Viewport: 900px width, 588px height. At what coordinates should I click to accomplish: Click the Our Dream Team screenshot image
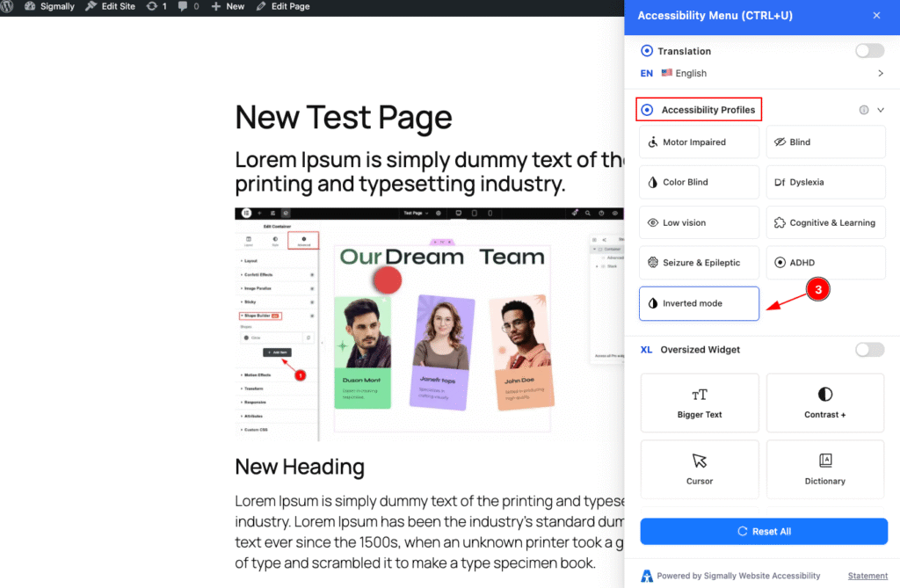(429, 323)
